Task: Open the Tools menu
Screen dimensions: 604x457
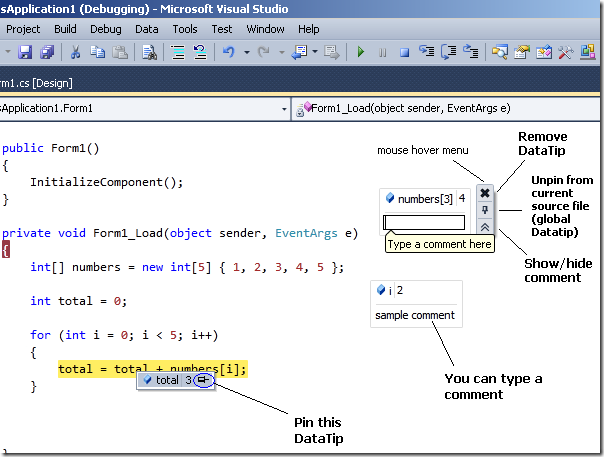Action: point(185,29)
